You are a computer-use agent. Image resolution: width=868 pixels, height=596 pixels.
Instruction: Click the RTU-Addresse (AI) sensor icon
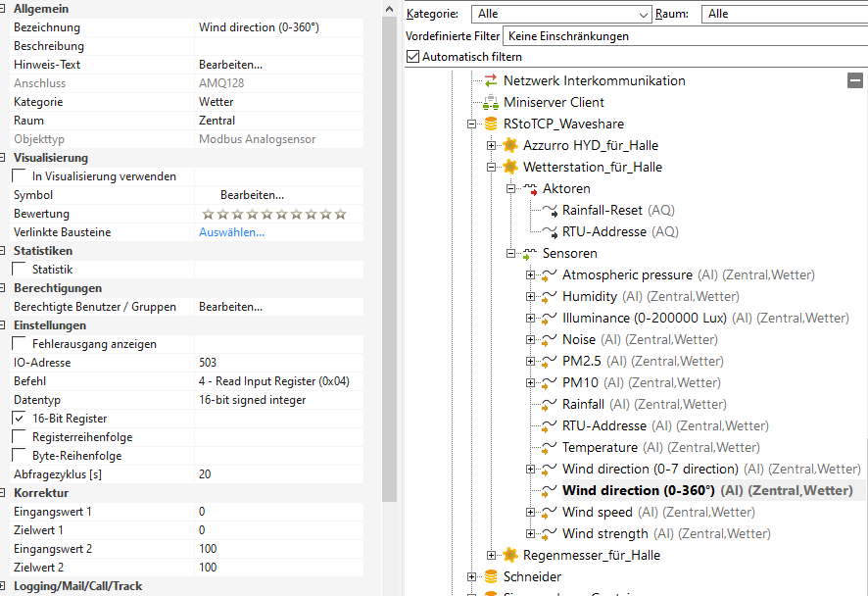pos(550,426)
